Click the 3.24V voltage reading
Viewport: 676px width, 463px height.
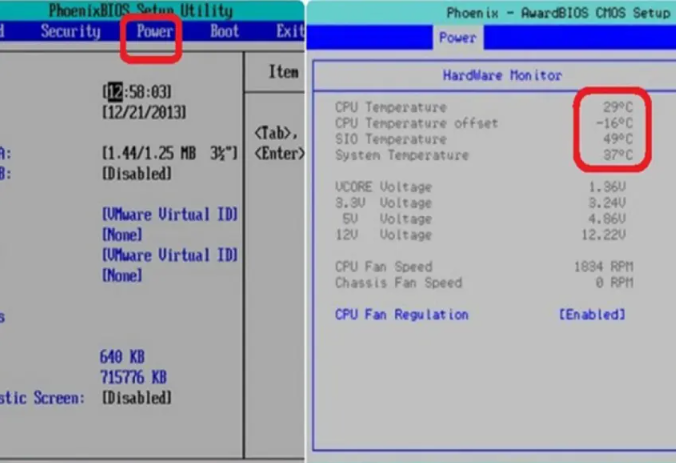pos(607,203)
